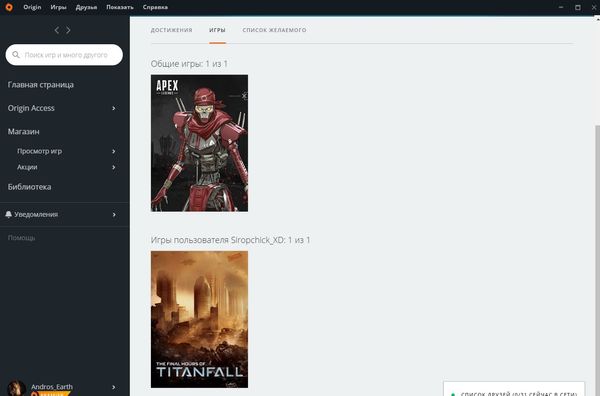The image size is (600, 396).
Task: Switch to the Достижения tab
Action: pos(171,30)
